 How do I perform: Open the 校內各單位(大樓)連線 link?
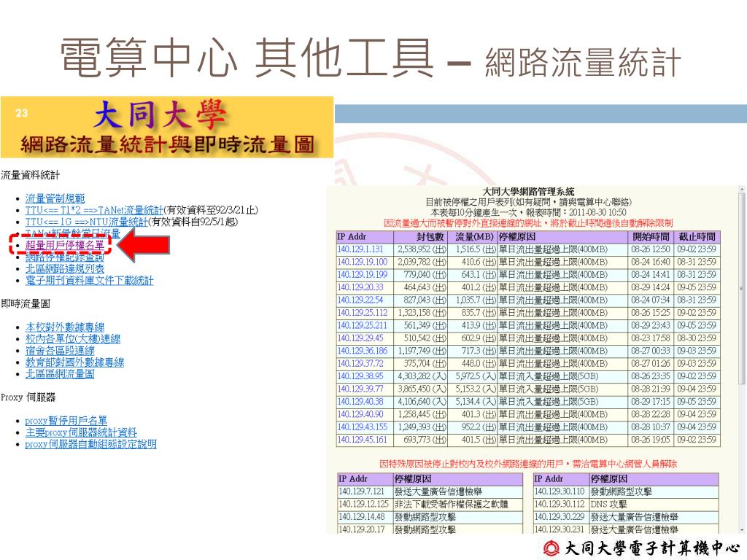coord(73,338)
